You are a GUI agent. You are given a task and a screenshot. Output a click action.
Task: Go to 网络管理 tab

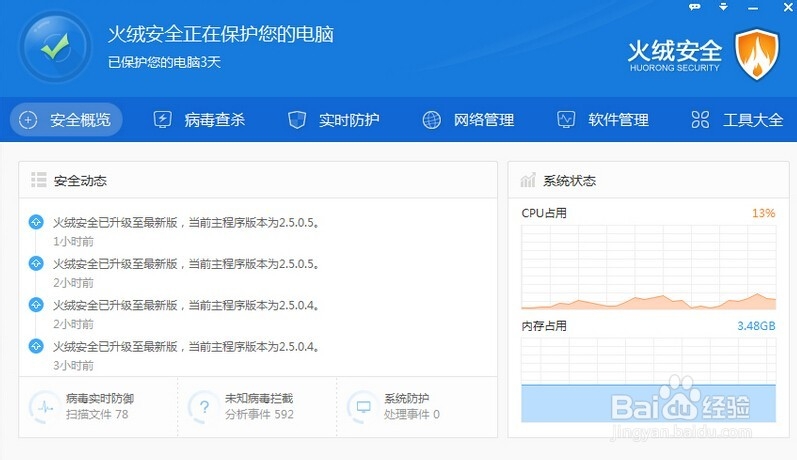click(x=468, y=120)
